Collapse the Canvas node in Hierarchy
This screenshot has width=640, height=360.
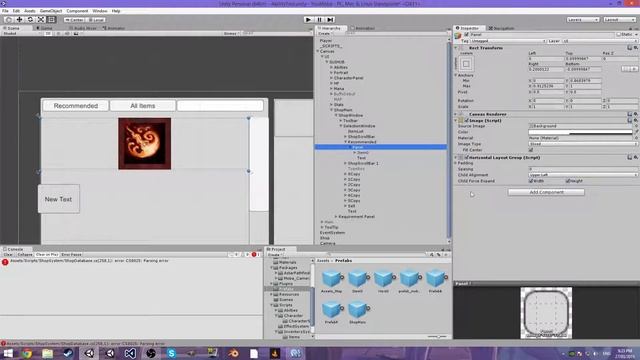point(318,51)
